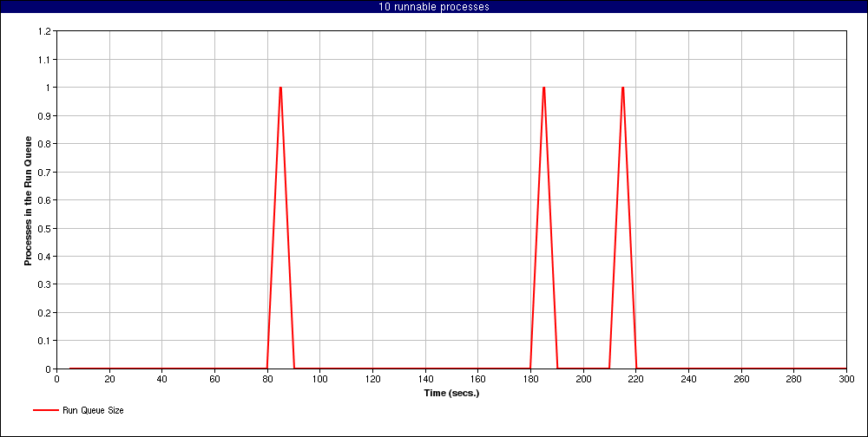Click the y-axis label '1.1'

[45, 59]
